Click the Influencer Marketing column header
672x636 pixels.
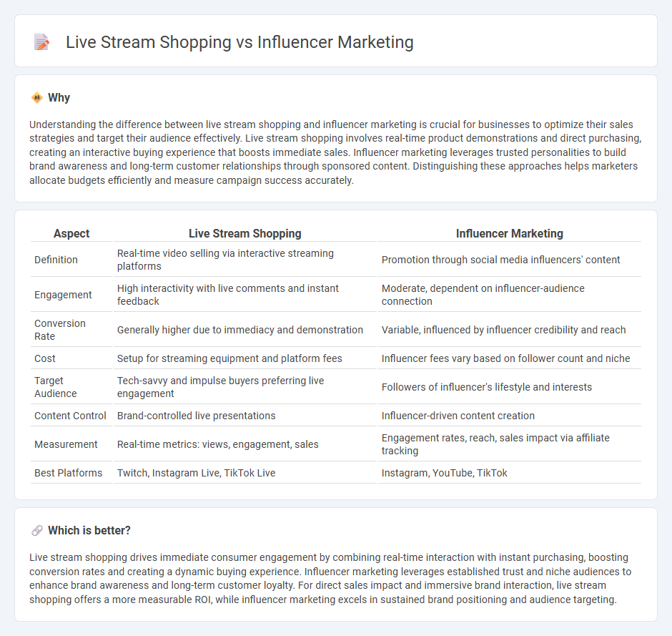coord(510,233)
